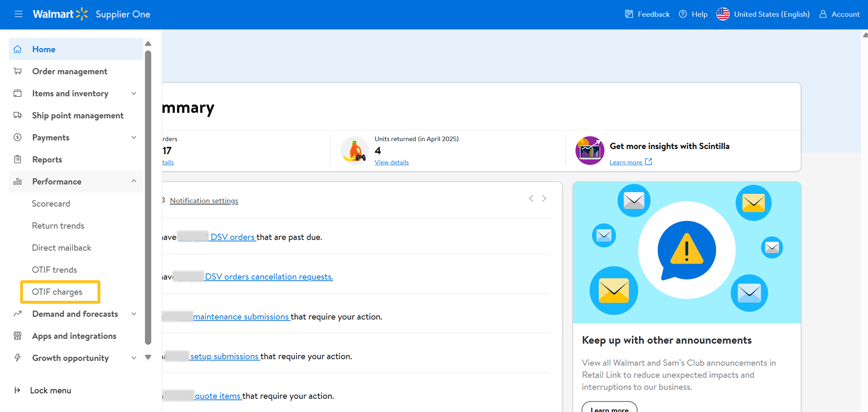Click Learn more button under announcements
This screenshot has height=412, width=868.
point(609,408)
